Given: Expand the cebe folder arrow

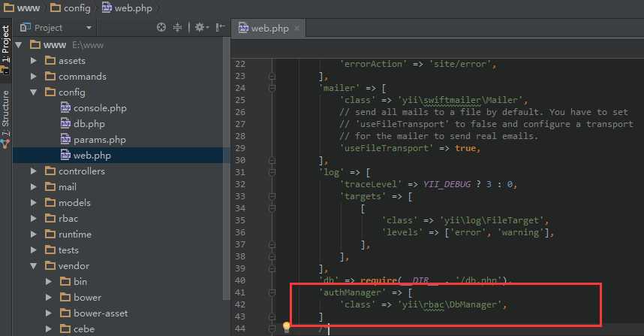Looking at the screenshot, I should [x=49, y=329].
